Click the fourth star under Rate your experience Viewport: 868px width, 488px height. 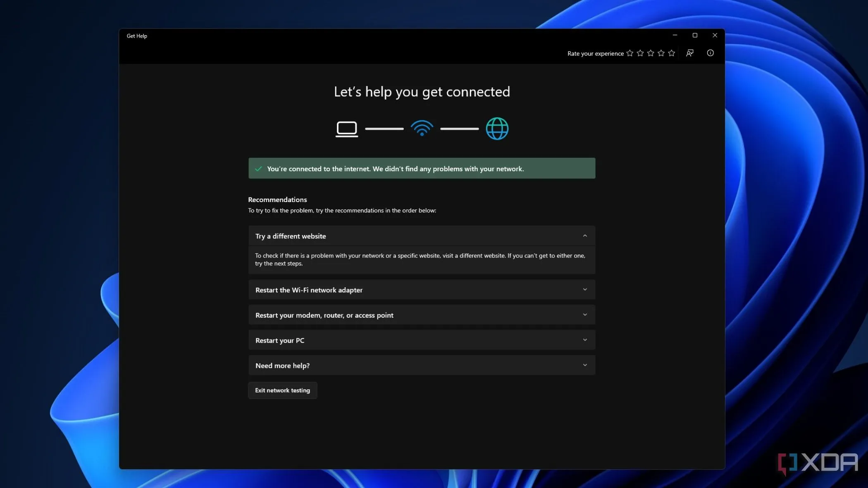pyautogui.click(x=661, y=53)
